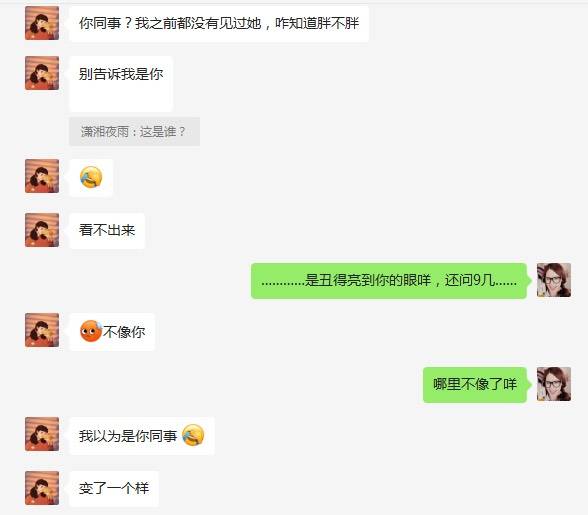This screenshot has width=588, height=515.
Task: Click avatar beside '你同事？我之前都没有见过她' message
Action: (x=42, y=23)
